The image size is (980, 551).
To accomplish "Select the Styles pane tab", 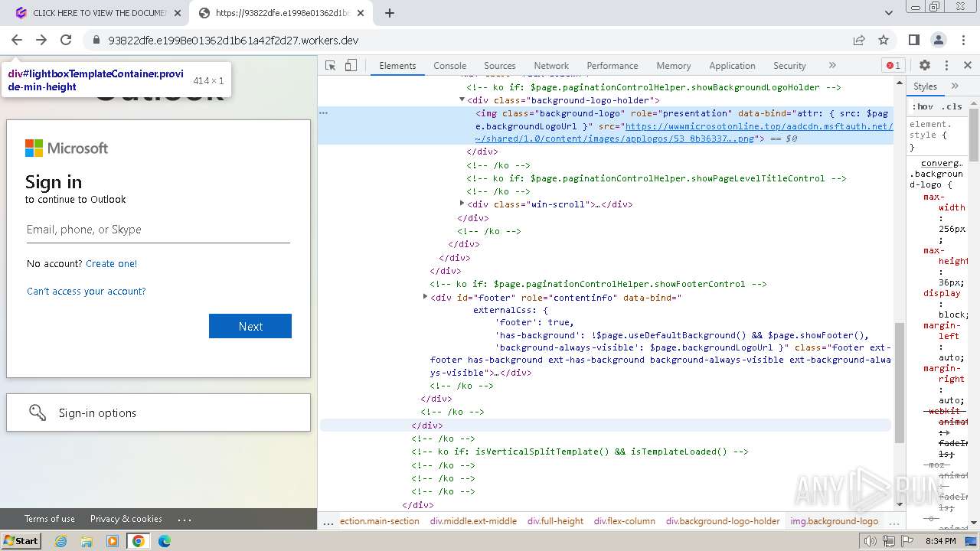I will click(x=925, y=86).
